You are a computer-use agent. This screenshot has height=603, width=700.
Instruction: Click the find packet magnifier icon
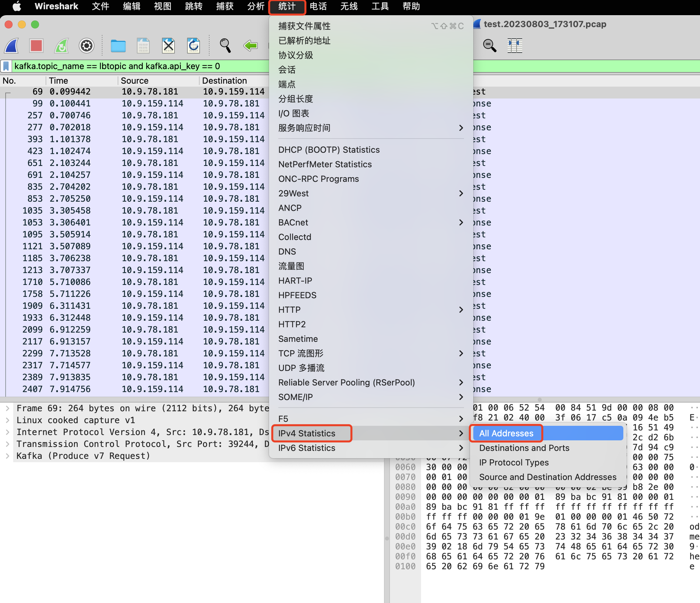click(225, 45)
